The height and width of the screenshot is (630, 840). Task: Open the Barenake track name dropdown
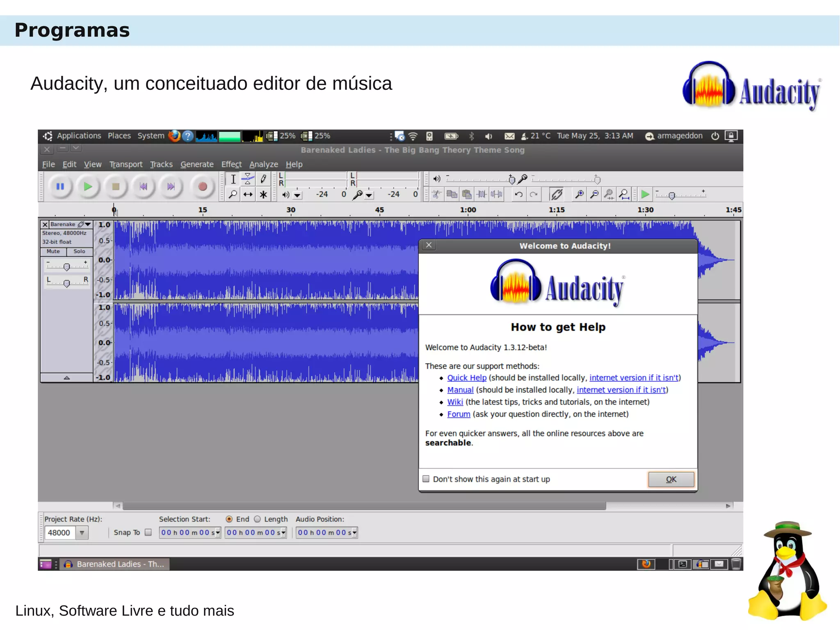tap(87, 225)
